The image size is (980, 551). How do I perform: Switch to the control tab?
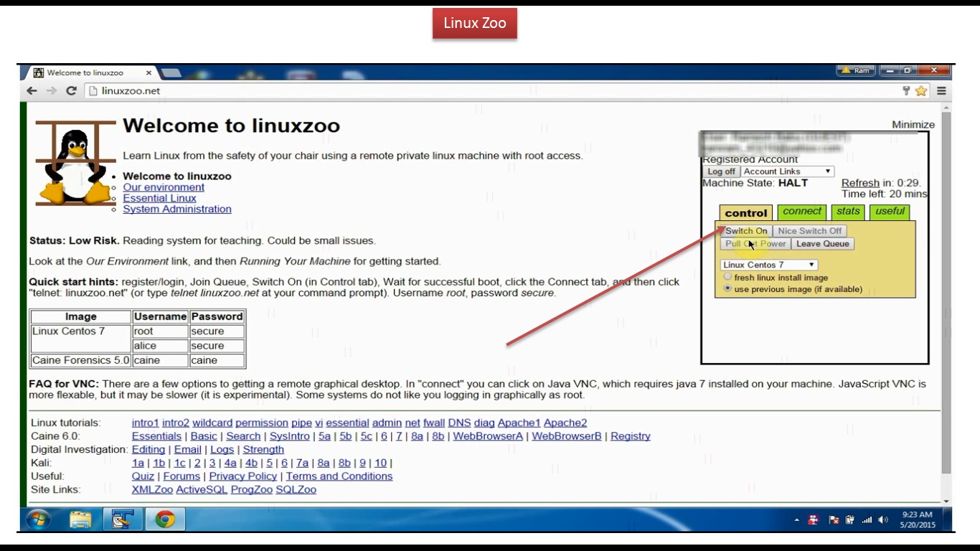click(746, 213)
